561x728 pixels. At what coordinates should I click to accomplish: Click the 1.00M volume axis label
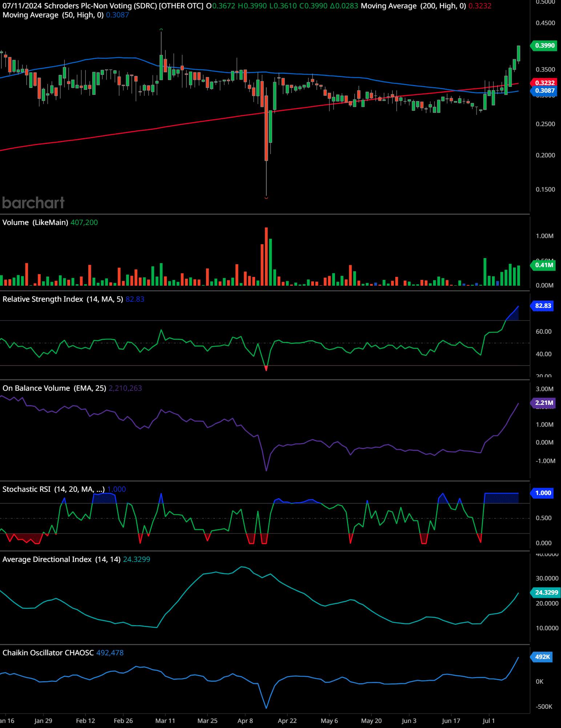545,236
